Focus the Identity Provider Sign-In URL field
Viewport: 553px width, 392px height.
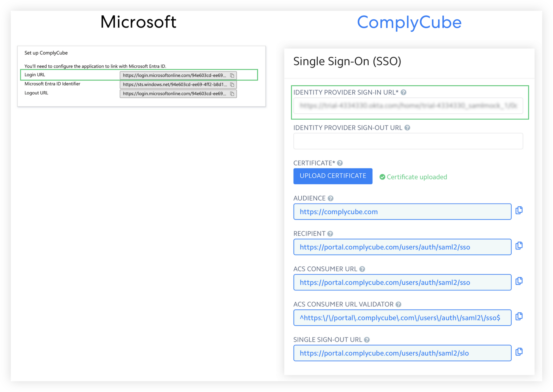coord(408,106)
